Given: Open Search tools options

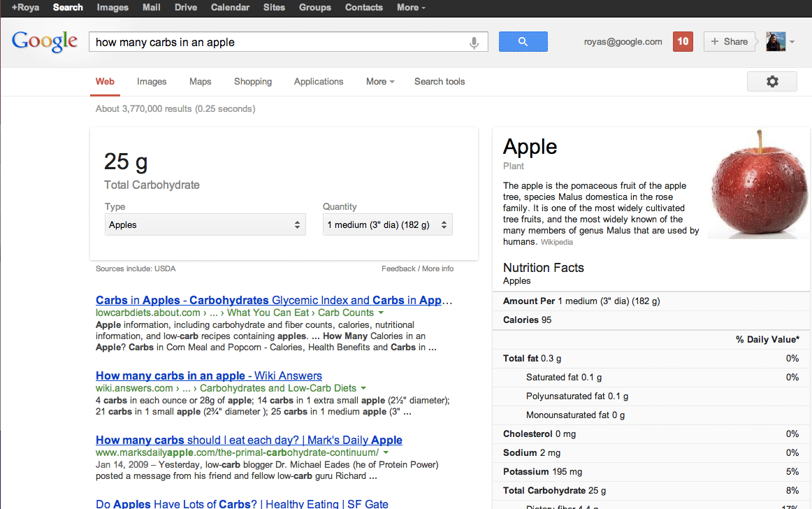Looking at the screenshot, I should [x=440, y=82].
